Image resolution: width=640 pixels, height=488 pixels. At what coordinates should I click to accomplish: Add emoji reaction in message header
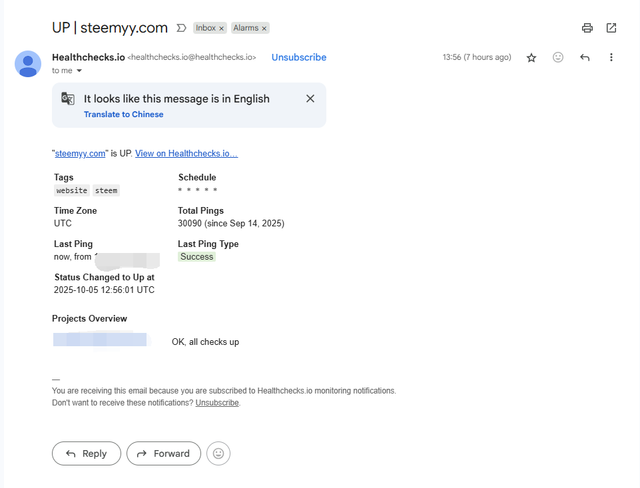pos(558,58)
